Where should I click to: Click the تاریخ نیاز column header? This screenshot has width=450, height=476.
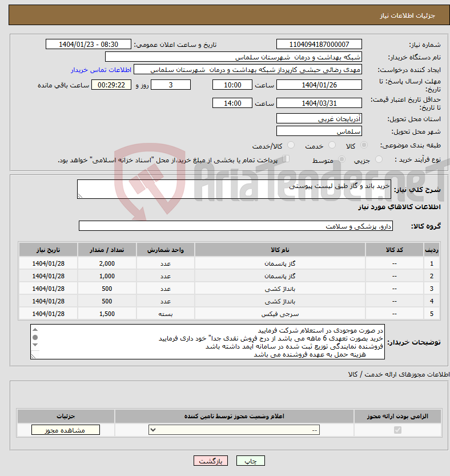click(x=48, y=250)
